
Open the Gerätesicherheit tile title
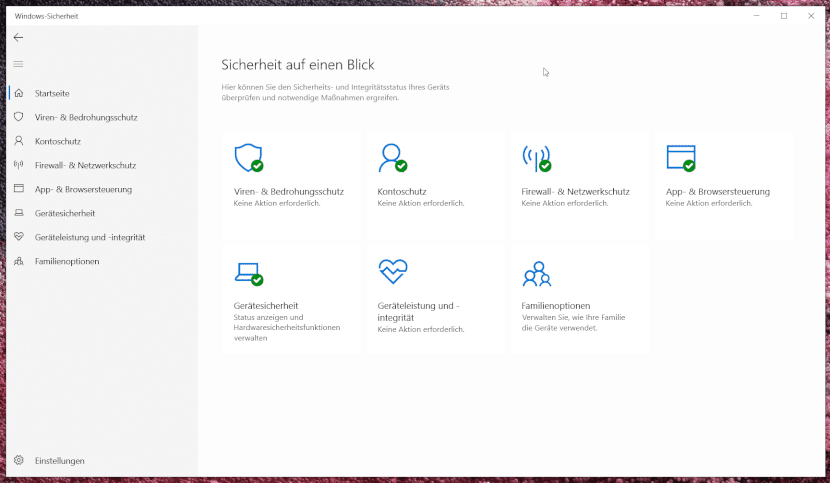[x=266, y=306]
